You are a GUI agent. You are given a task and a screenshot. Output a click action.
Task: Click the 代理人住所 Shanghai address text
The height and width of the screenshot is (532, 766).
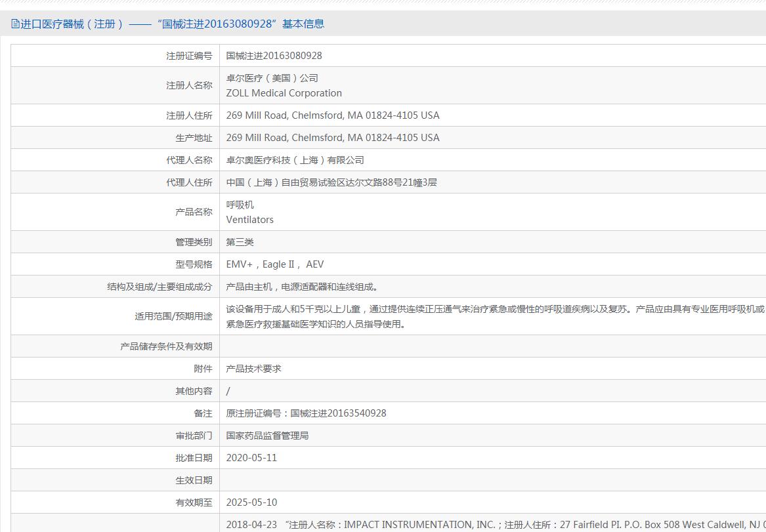pos(331,182)
